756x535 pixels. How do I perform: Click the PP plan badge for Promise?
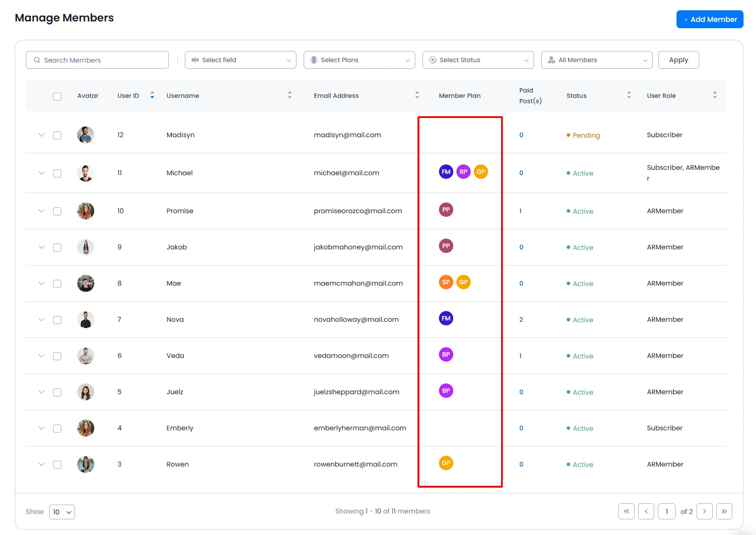point(446,210)
